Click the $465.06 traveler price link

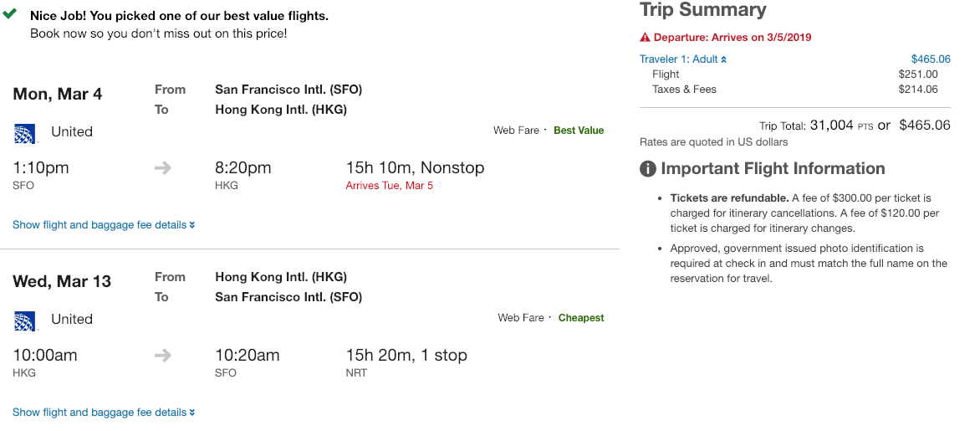(x=931, y=59)
